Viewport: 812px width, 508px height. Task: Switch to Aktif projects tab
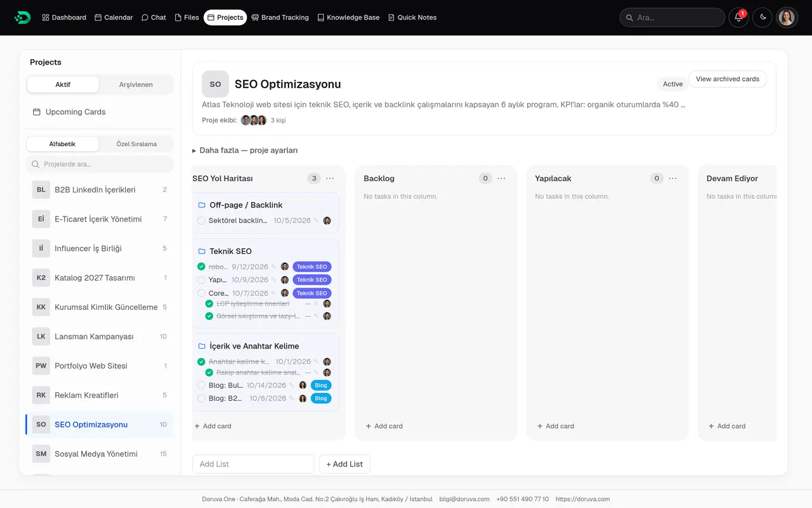pyautogui.click(x=63, y=84)
